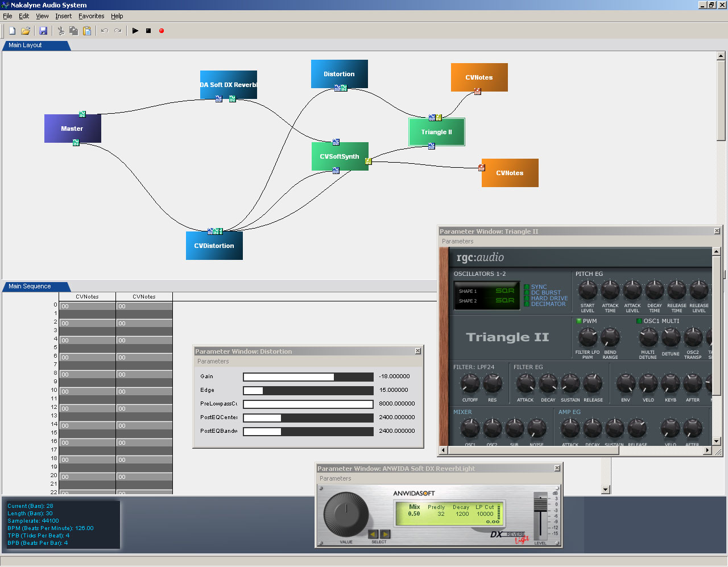The width and height of the screenshot is (728, 567).
Task: Click the CUTOFF knob in Triangle II
Action: (470, 384)
